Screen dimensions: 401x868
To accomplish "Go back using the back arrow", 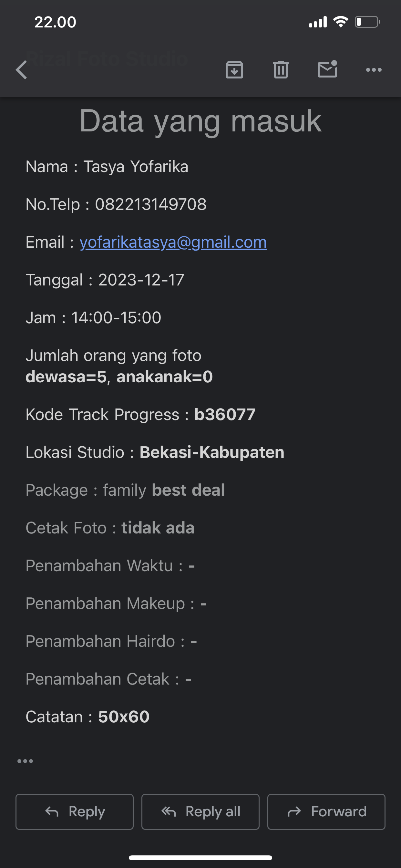I will point(22,70).
